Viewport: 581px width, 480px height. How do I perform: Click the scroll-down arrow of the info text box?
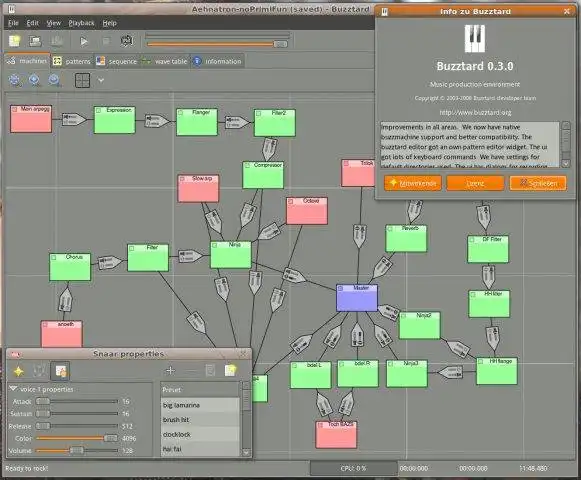566,163
